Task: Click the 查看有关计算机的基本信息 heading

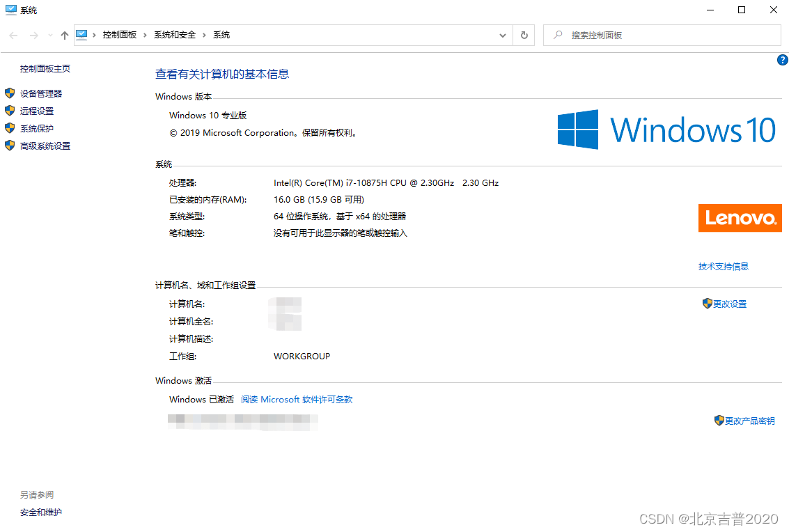Action: point(222,74)
